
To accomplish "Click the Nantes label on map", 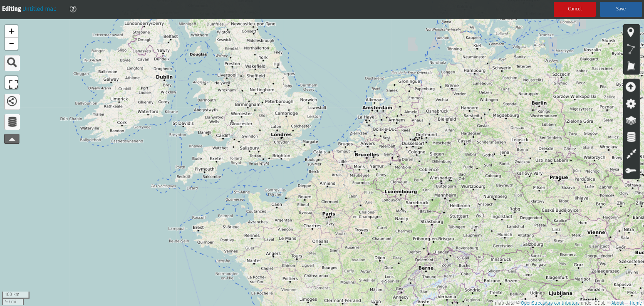I will click(x=254, y=261).
